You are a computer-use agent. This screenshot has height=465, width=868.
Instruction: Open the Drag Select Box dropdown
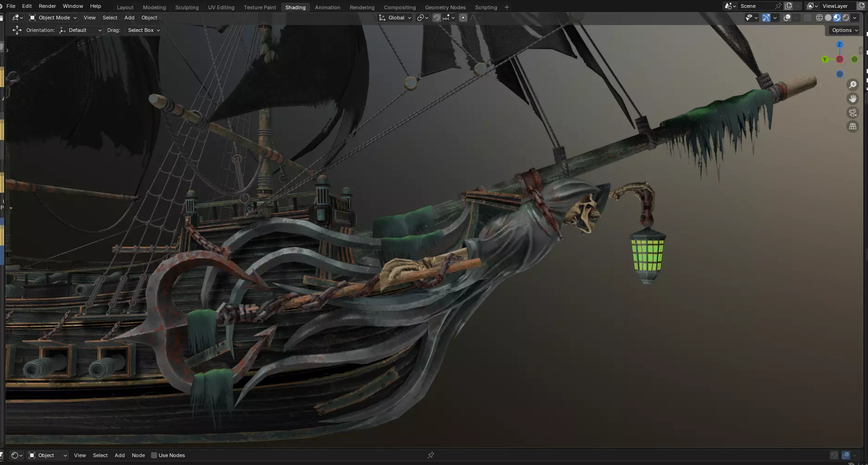click(x=143, y=30)
